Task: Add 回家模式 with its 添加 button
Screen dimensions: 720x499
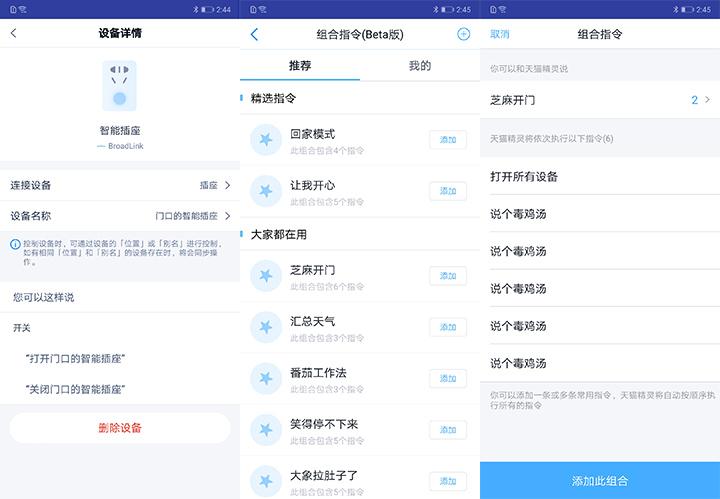Action: click(x=448, y=140)
